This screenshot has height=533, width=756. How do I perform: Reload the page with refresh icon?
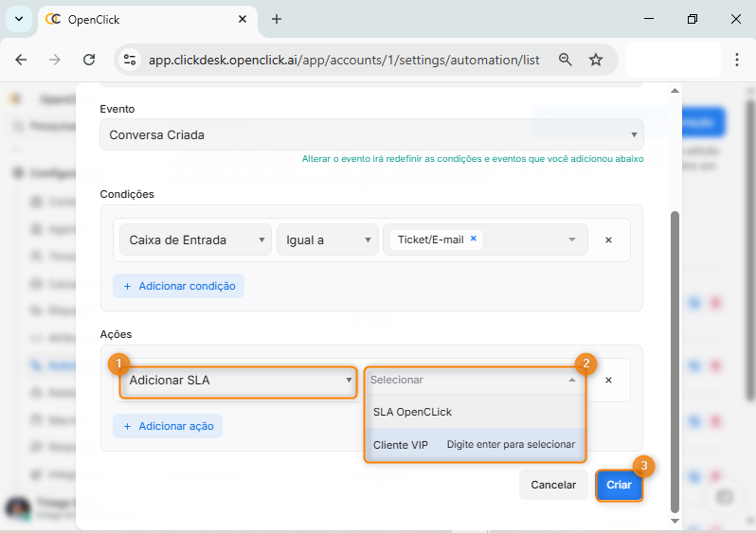click(89, 60)
